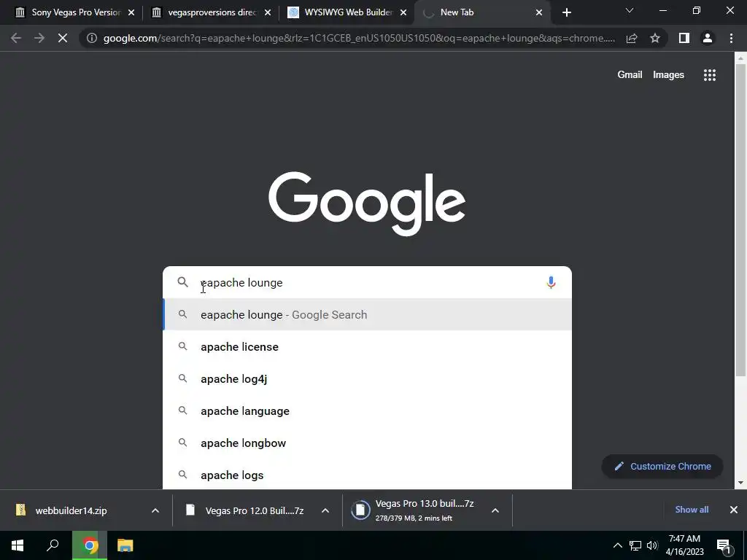This screenshot has width=747, height=560.
Task: Show all downloads
Action: click(692, 510)
